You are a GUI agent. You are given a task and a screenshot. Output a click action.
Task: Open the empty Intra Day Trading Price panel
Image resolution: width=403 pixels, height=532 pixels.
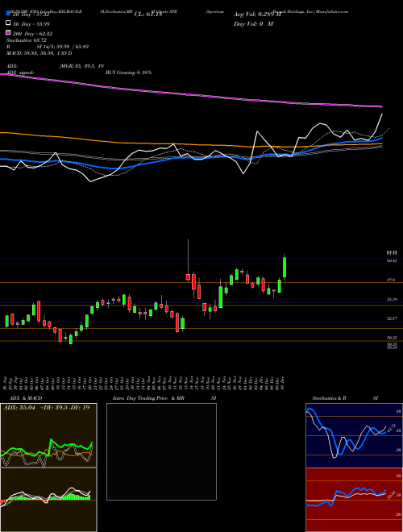[161, 451]
